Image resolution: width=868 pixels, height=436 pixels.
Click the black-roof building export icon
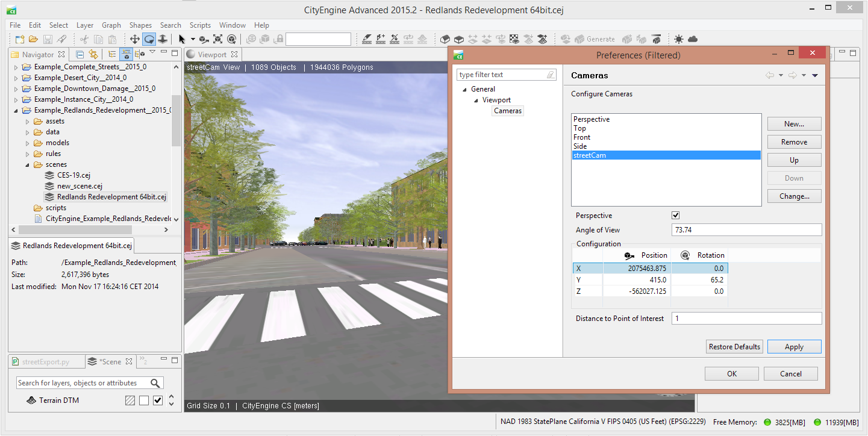coord(657,39)
